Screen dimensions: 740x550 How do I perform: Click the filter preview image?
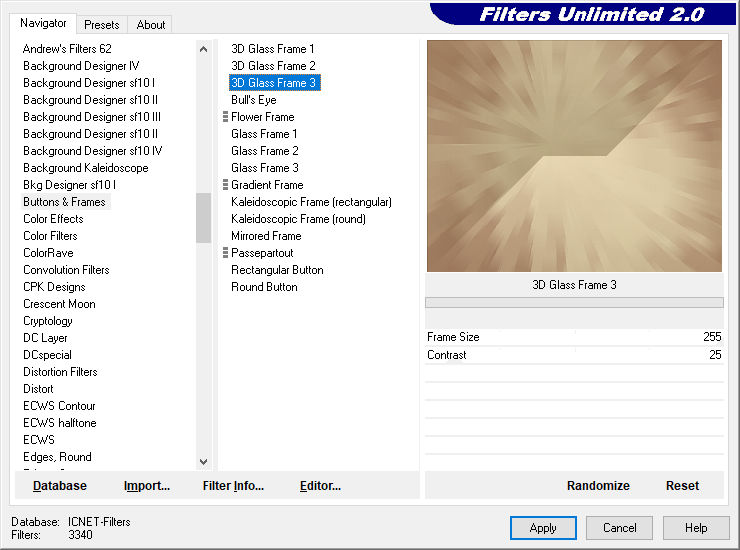(x=574, y=156)
